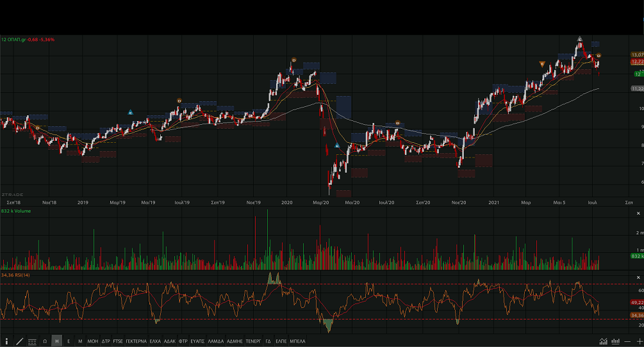Click the orange D marker near Μαρ'20 peak
This screenshot has height=347, width=644.
click(293, 60)
